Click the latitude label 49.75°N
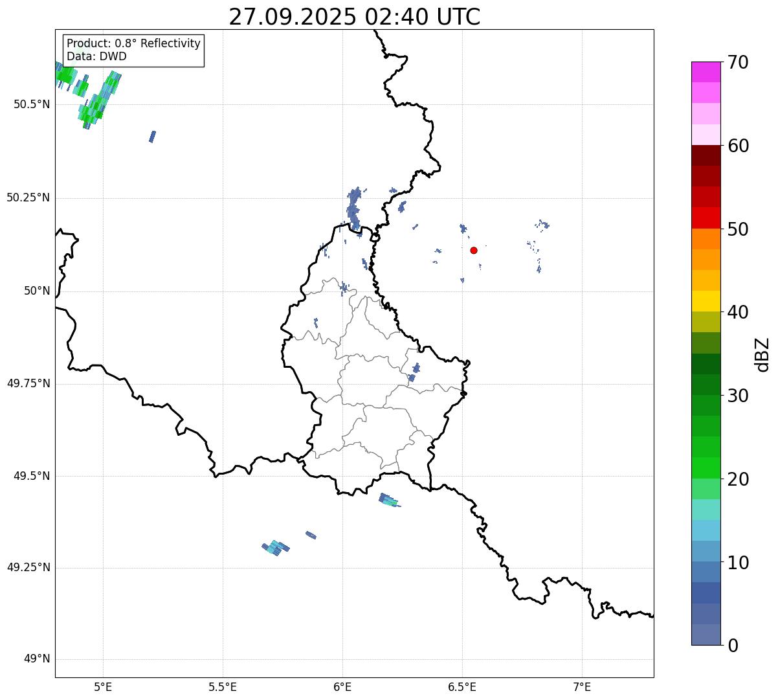 [28, 383]
